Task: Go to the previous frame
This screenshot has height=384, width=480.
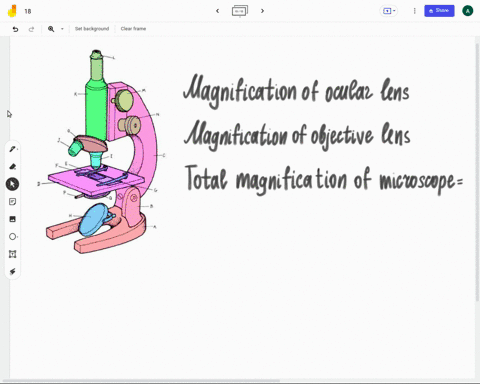Action: (218, 11)
